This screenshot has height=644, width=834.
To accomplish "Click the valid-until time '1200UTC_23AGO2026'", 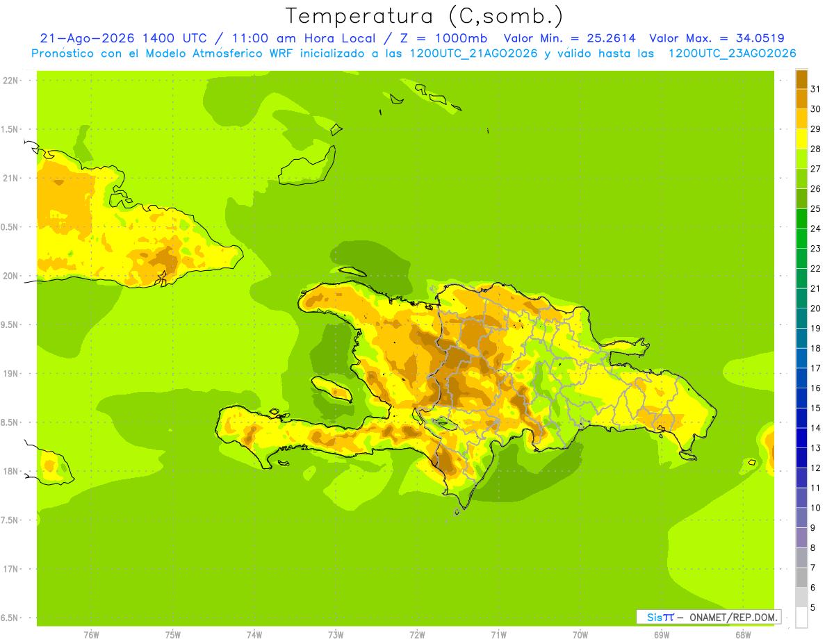I will point(732,53).
